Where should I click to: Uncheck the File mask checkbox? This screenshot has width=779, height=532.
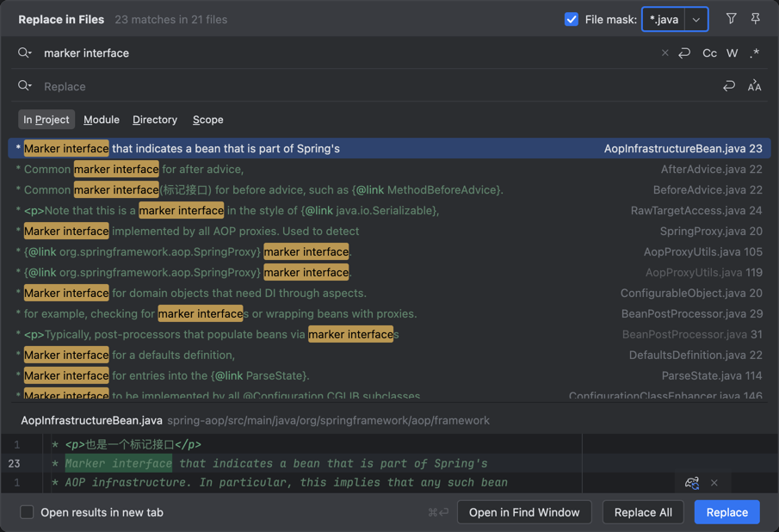pyautogui.click(x=572, y=19)
